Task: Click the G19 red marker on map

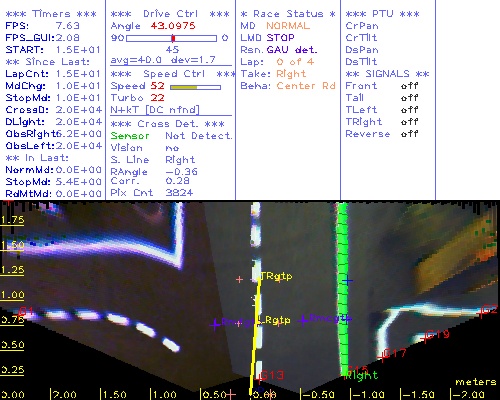Action: tap(437, 334)
